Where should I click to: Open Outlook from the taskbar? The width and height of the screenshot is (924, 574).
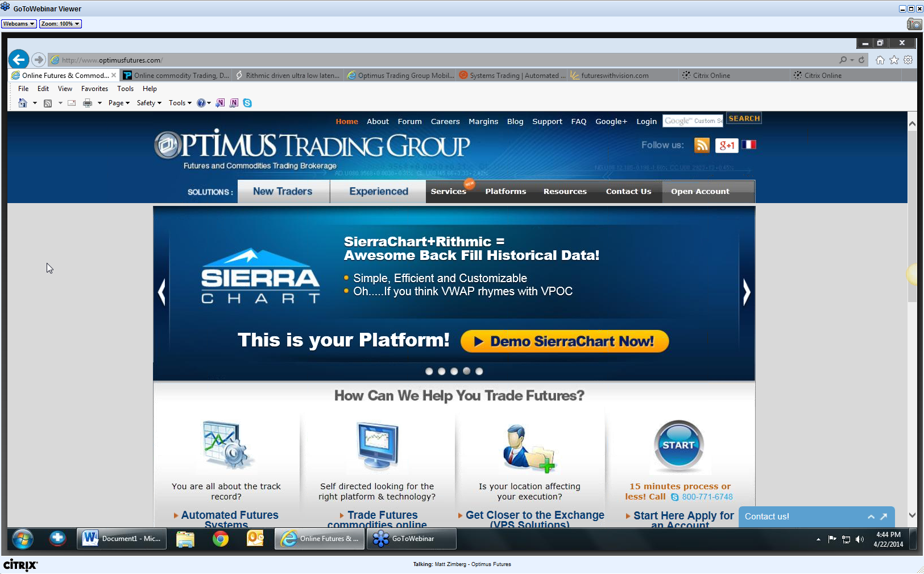coord(255,538)
